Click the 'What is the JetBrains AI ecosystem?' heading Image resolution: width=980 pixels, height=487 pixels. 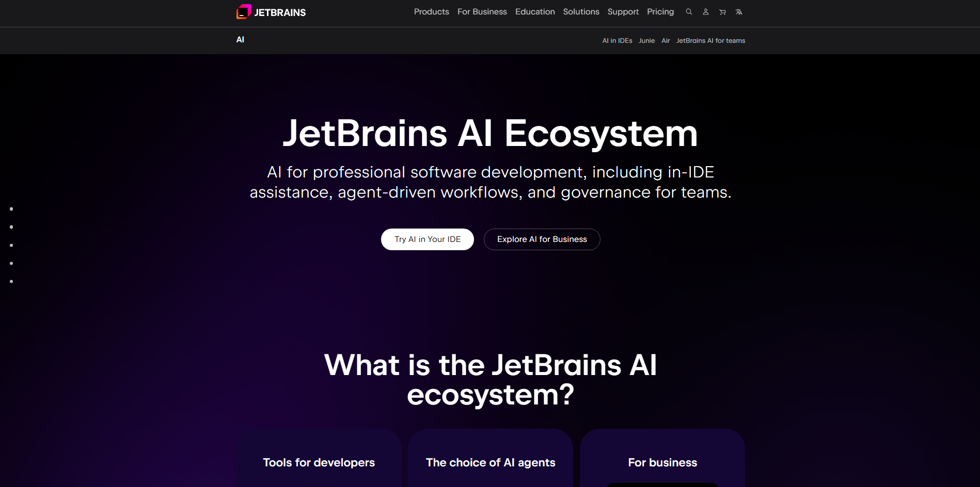pos(491,380)
